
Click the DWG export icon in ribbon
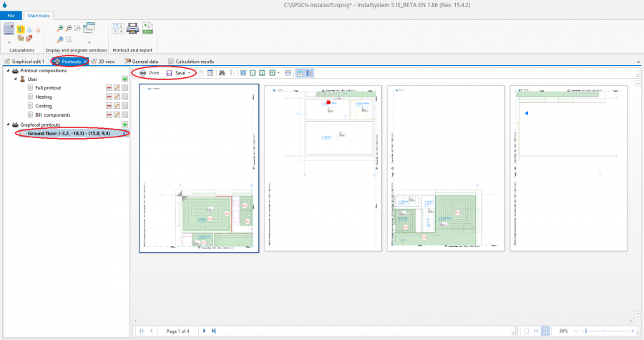[x=147, y=29]
